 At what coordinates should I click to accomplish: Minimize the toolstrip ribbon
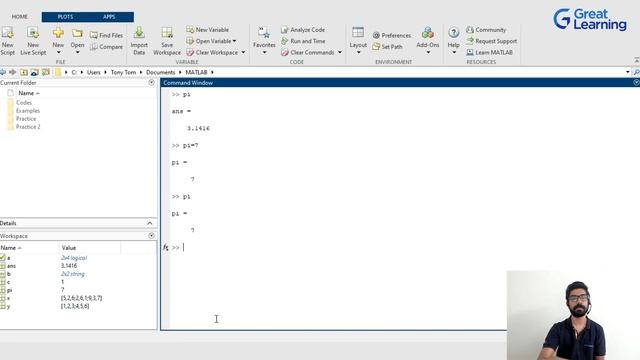pos(636,60)
